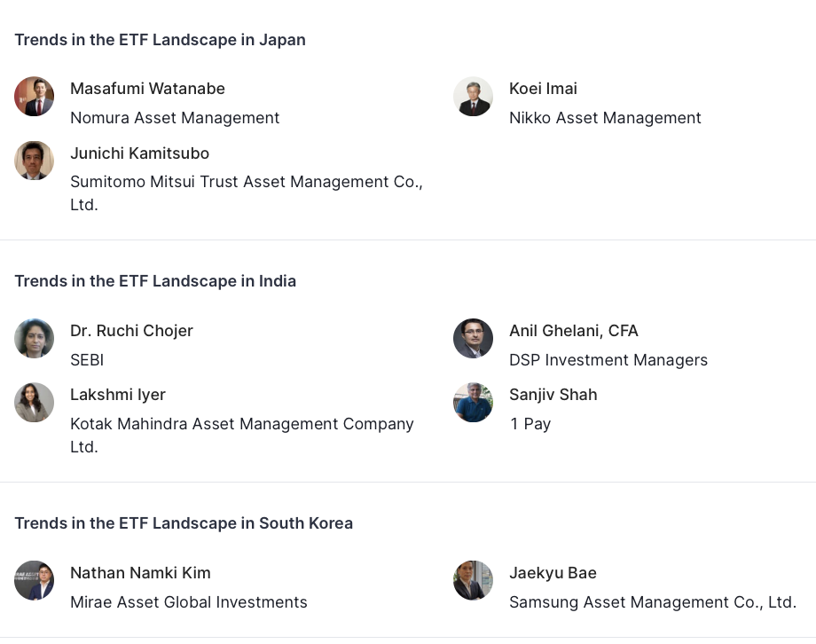
Task: Select Lakshmi Iyer speaker name
Action: 118,395
